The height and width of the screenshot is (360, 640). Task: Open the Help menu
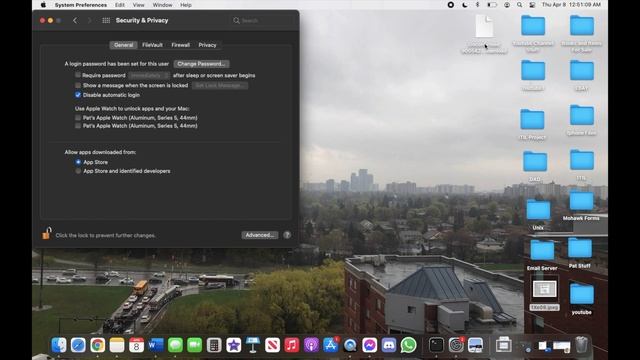tap(186, 5)
